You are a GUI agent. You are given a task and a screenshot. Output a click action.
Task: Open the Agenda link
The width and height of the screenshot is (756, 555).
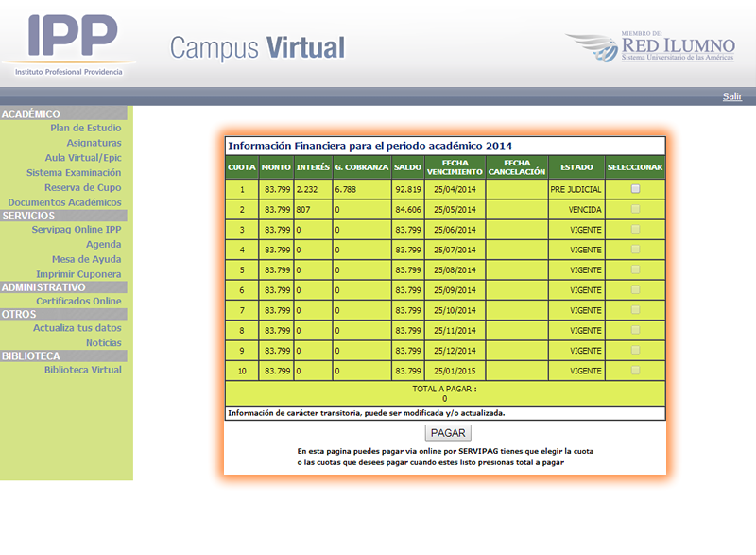pos(103,244)
